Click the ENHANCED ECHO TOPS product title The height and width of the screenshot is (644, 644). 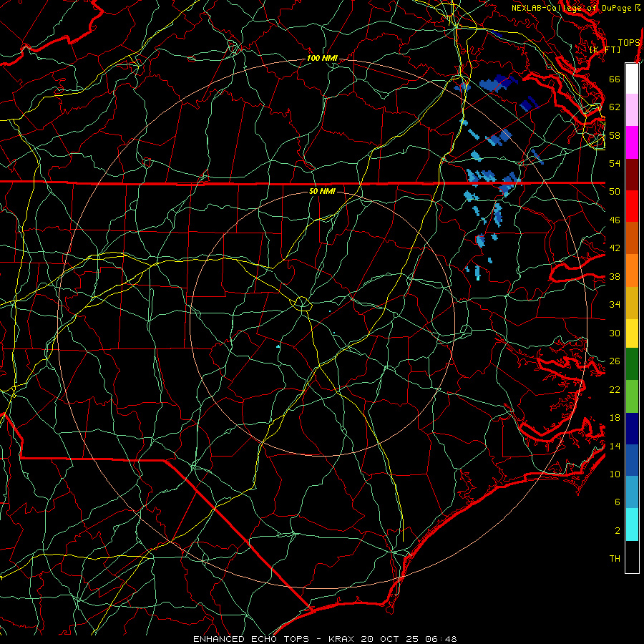(x=251, y=639)
